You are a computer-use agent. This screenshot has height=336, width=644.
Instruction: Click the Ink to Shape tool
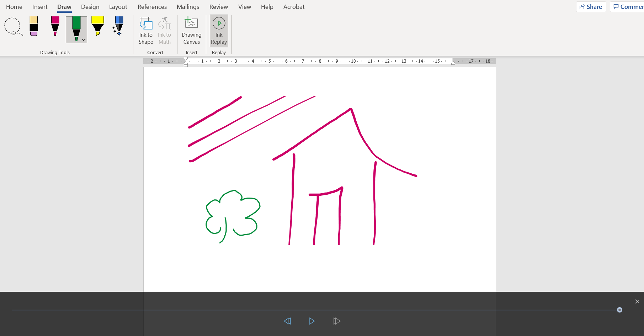tap(145, 30)
